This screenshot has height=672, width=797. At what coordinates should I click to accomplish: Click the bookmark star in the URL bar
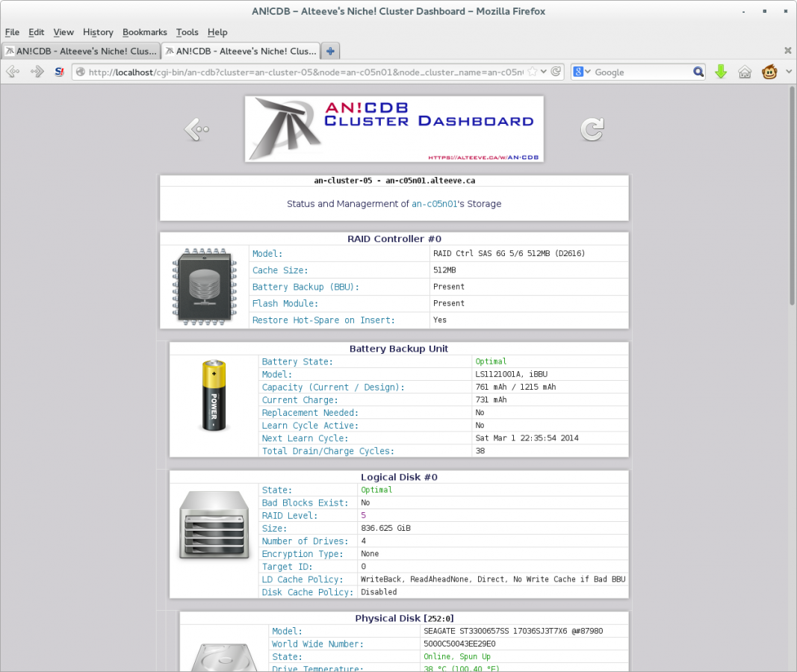click(x=533, y=72)
